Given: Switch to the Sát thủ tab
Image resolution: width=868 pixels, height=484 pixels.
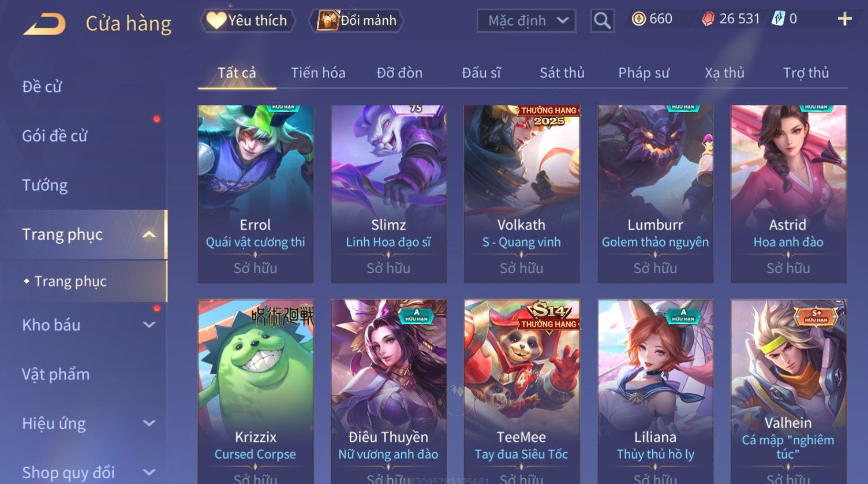Looking at the screenshot, I should click(x=562, y=73).
